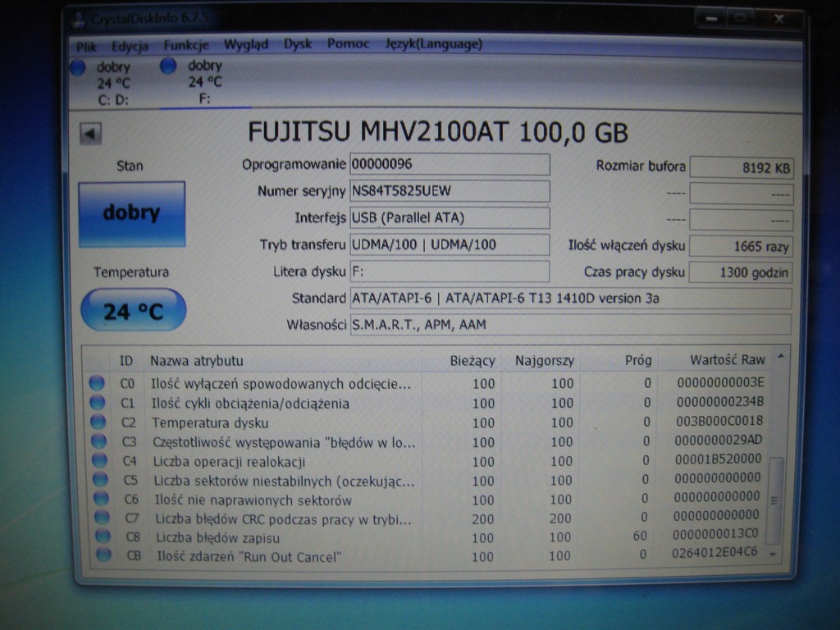Open the Edycja menu

(130, 47)
